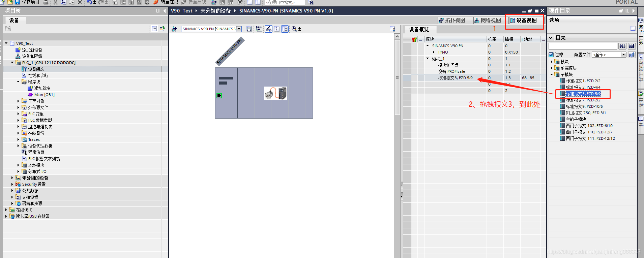The image size is (644, 258).
Task: Click the Cut scissors icon
Action: coord(55,2)
